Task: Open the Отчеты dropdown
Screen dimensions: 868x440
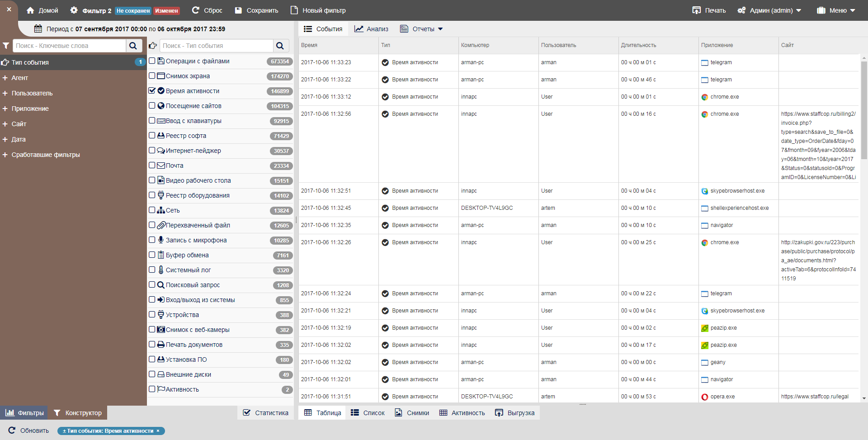Action: point(421,29)
